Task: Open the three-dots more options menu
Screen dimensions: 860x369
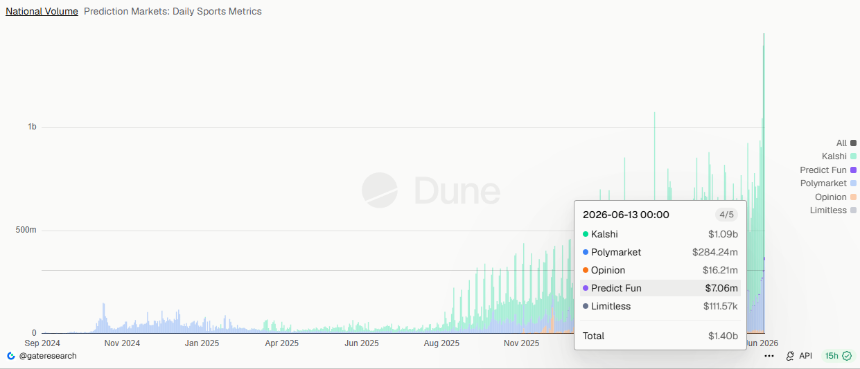Action: 769,356
